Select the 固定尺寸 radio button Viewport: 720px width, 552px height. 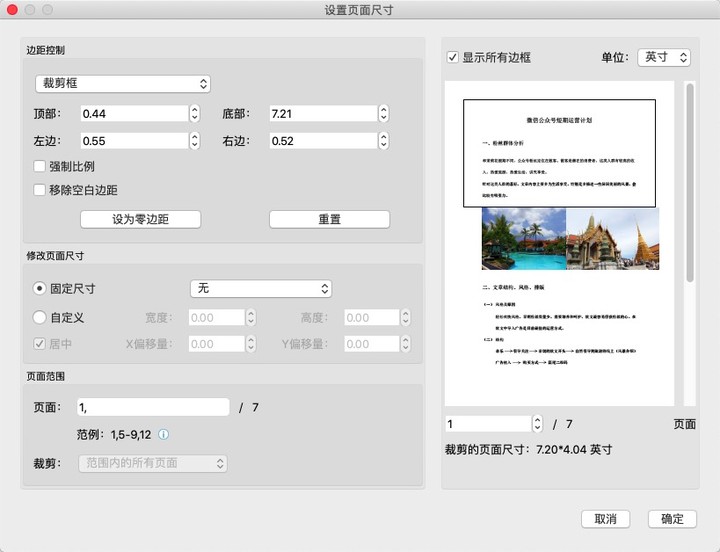(40, 289)
